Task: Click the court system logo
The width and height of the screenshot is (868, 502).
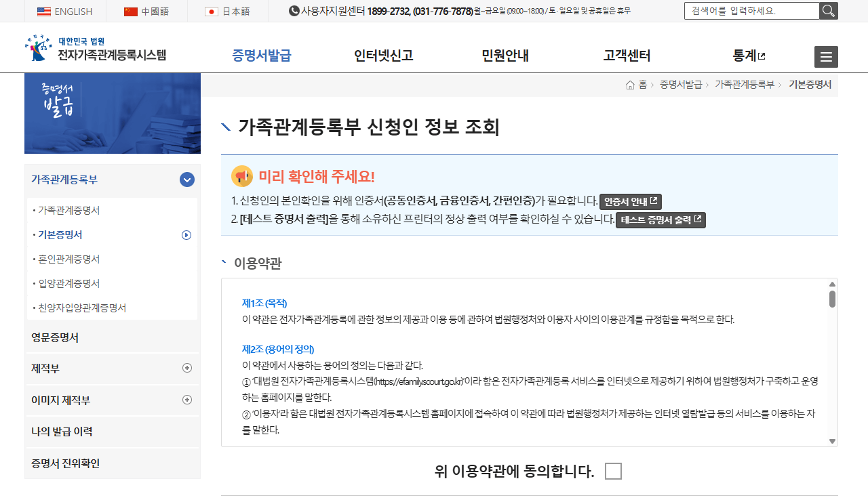Action: coord(96,49)
